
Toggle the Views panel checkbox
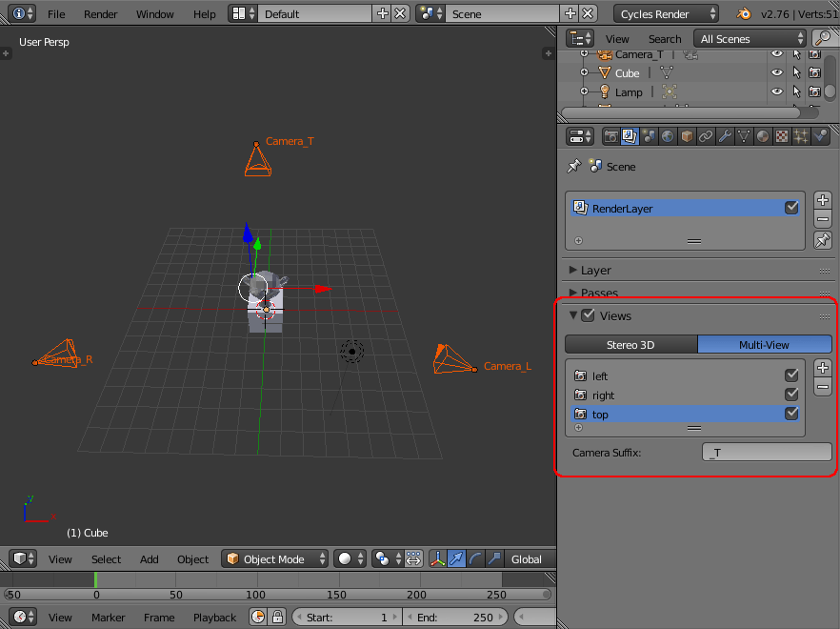(x=589, y=315)
